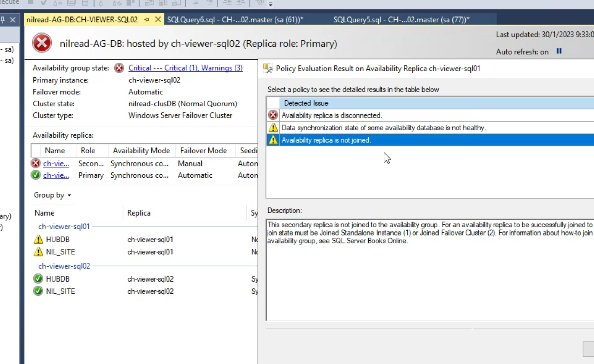Image resolution: width=594 pixels, height=364 pixels.
Task: Collapse the ch-viewer-sql02 database group
Action: pyautogui.click(x=64, y=266)
